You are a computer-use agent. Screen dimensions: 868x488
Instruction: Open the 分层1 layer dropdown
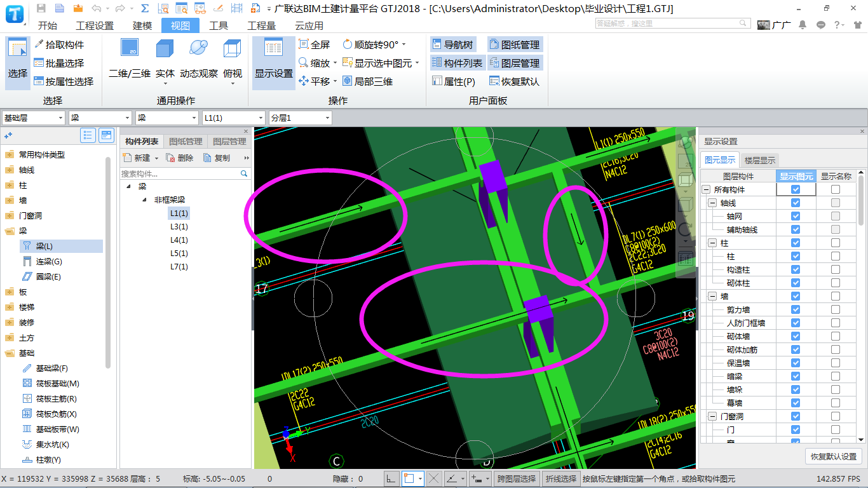coord(300,118)
